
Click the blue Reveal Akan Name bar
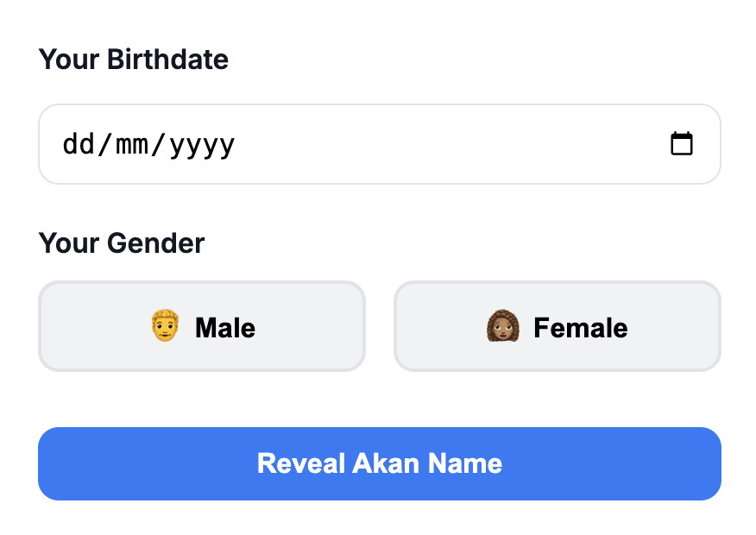click(x=379, y=463)
